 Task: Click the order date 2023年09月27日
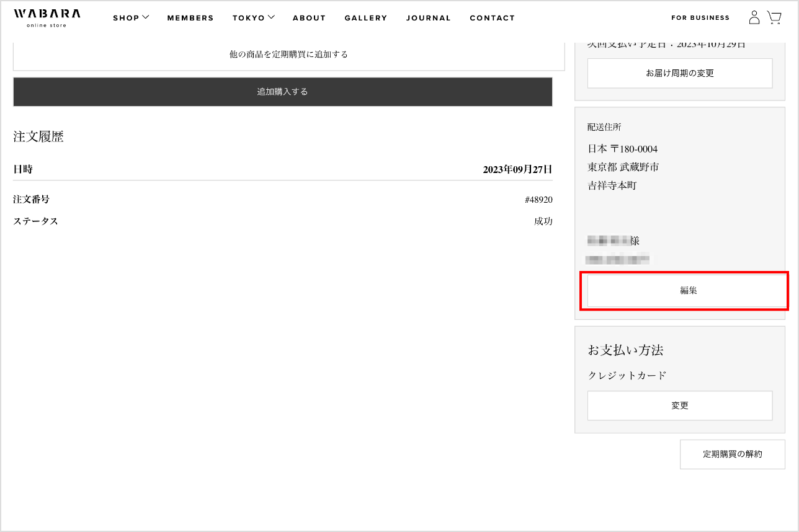[x=517, y=169]
